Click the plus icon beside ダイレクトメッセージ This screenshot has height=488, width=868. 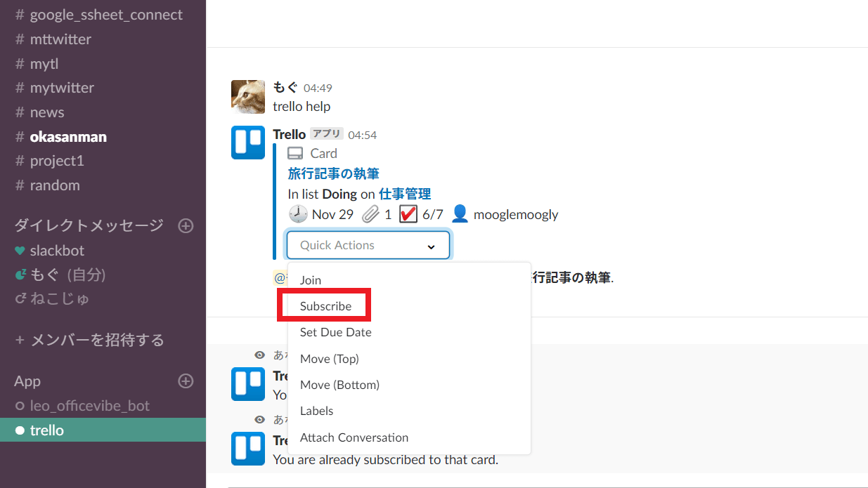pos(186,225)
